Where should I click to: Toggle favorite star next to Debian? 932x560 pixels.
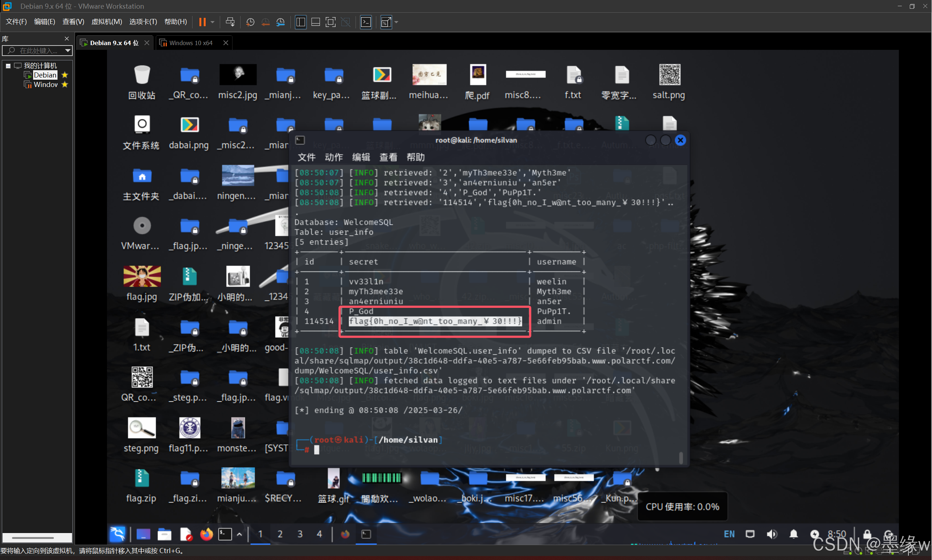(x=65, y=75)
